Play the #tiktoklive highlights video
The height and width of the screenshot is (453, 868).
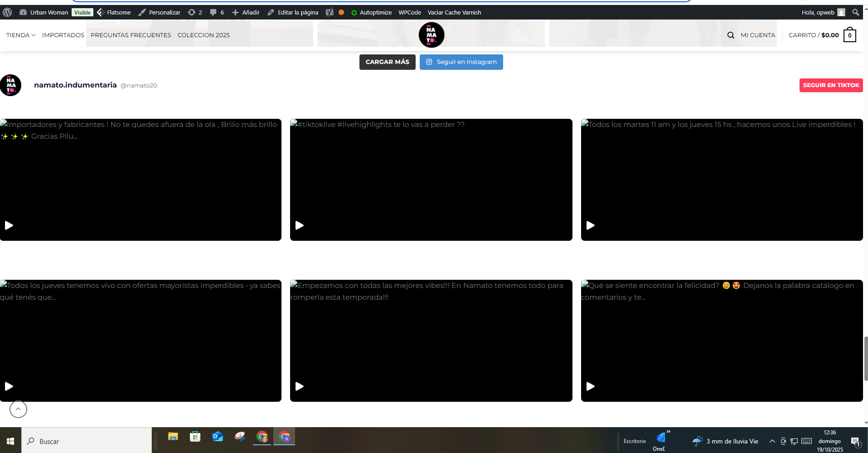300,225
